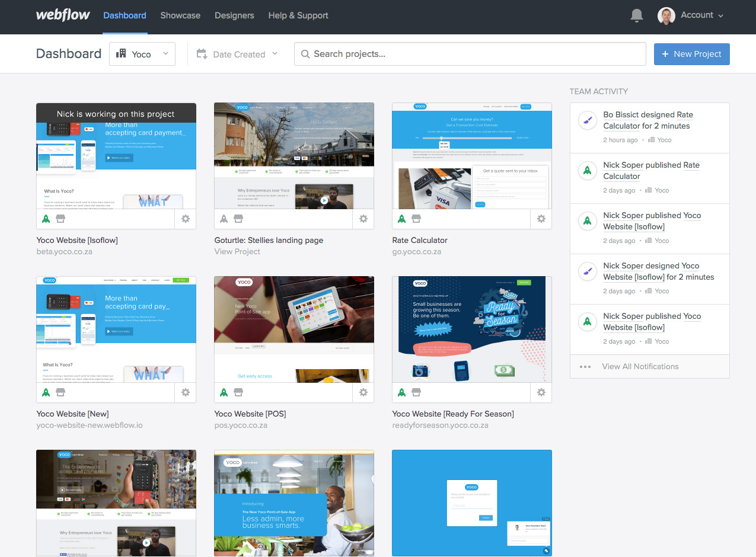
Task: Click the calendar icon beside Date Created
Action: click(x=202, y=54)
